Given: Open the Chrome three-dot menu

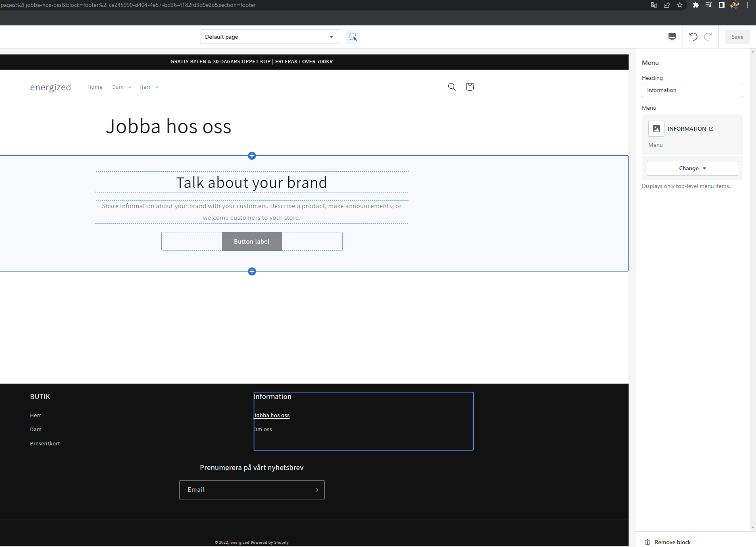Looking at the screenshot, I should click(x=748, y=5).
